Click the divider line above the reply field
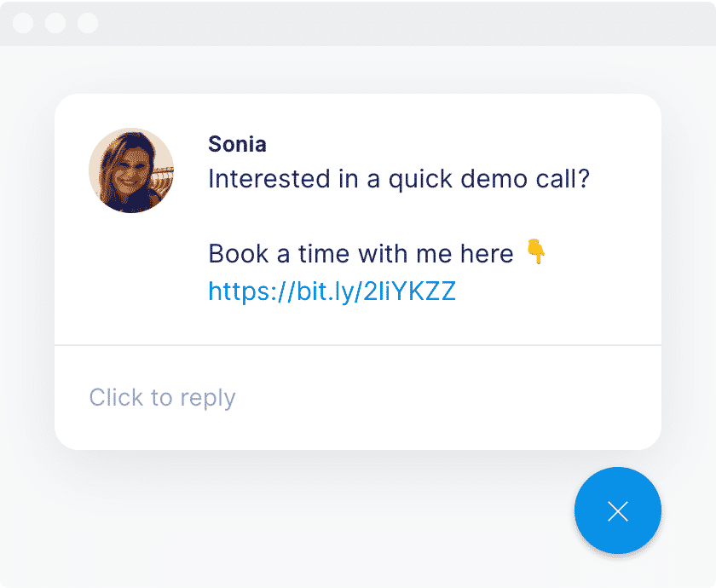This screenshot has width=716, height=588. [x=358, y=345]
